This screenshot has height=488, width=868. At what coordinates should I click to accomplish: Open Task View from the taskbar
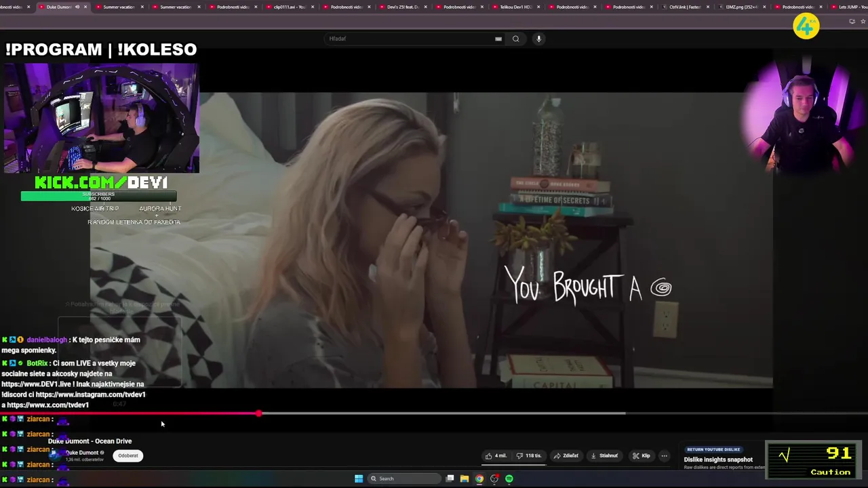point(450,479)
